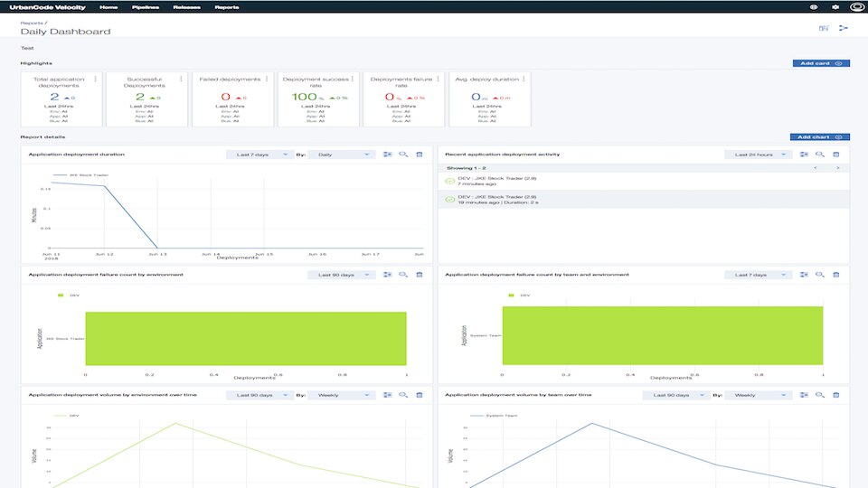Open settings for failure count by team and environment
Image resolution: width=868 pixels, height=488 pixels.
(804, 275)
